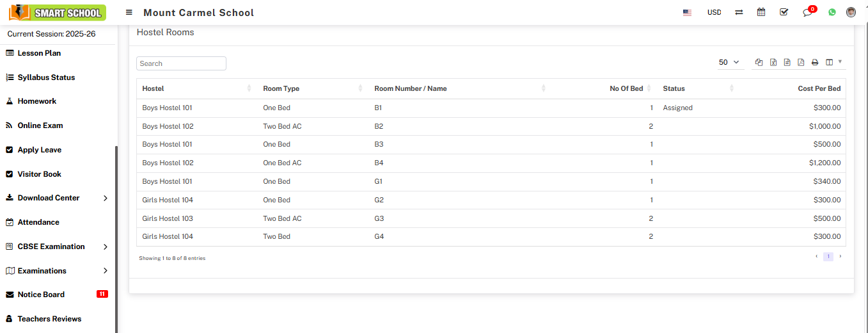Open the USD currency selector
The height and width of the screenshot is (333, 868).
point(714,12)
